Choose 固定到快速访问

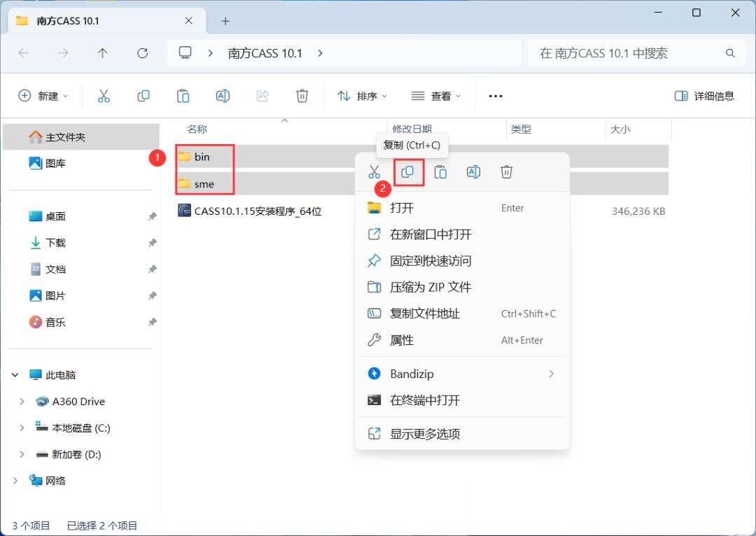coord(462,261)
